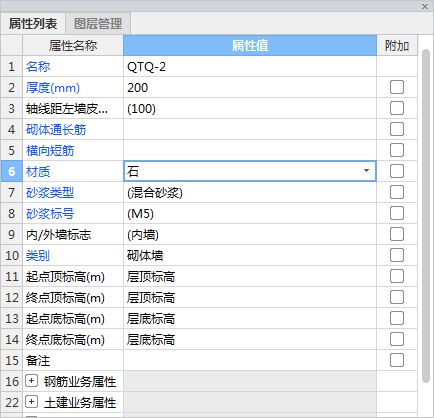
Task: Close the properties panel with X
Action: (x=425, y=6)
